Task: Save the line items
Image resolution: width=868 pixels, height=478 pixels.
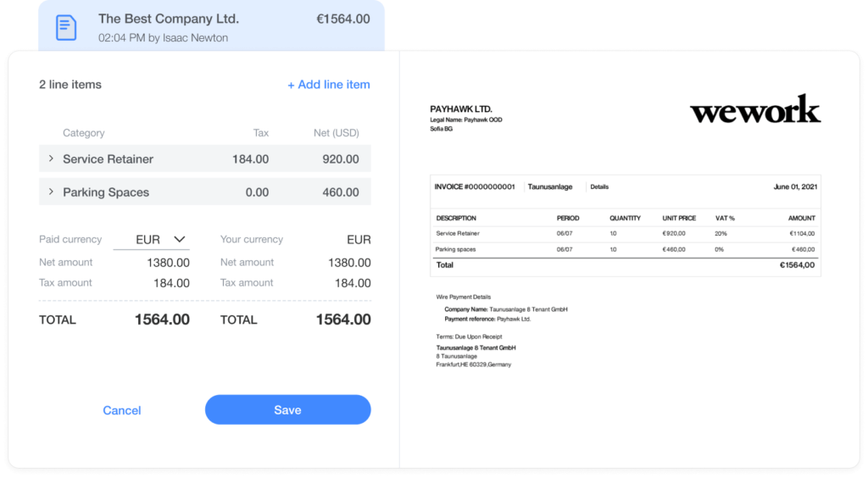Action: (288, 410)
